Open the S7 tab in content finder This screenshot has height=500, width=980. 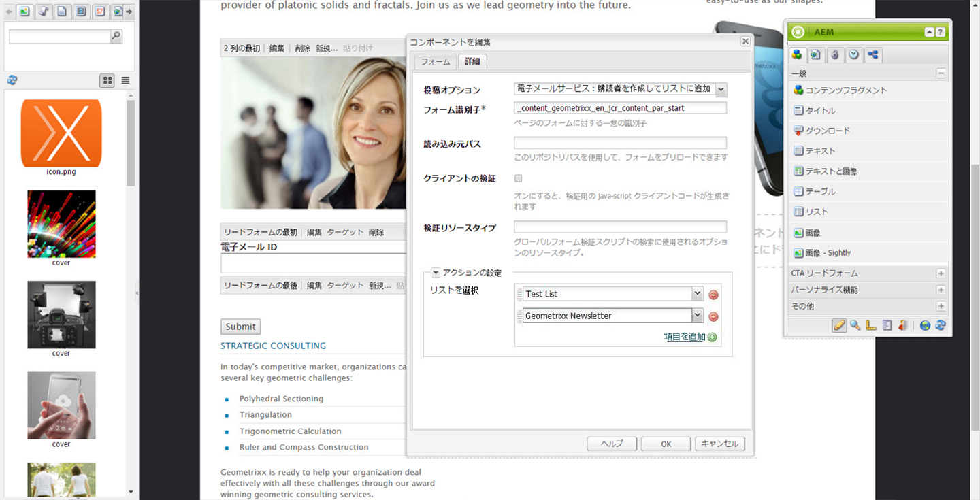pos(99,12)
